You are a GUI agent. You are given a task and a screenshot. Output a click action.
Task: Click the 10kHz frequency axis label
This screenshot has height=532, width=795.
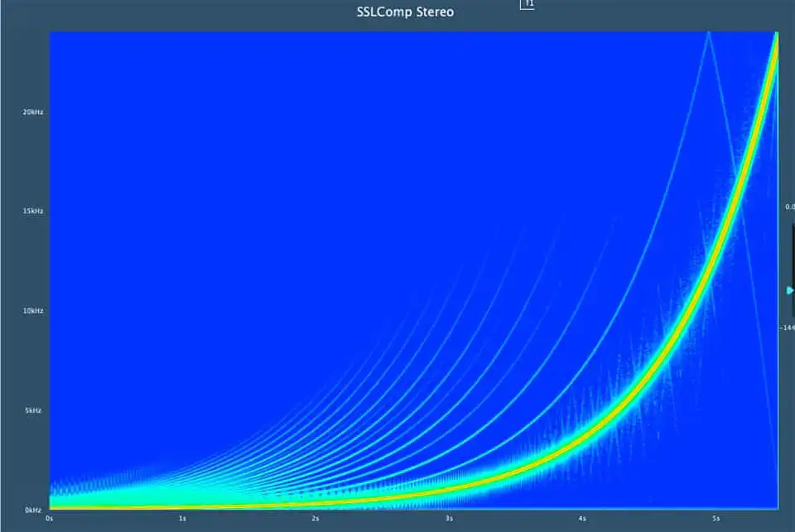tap(32, 311)
